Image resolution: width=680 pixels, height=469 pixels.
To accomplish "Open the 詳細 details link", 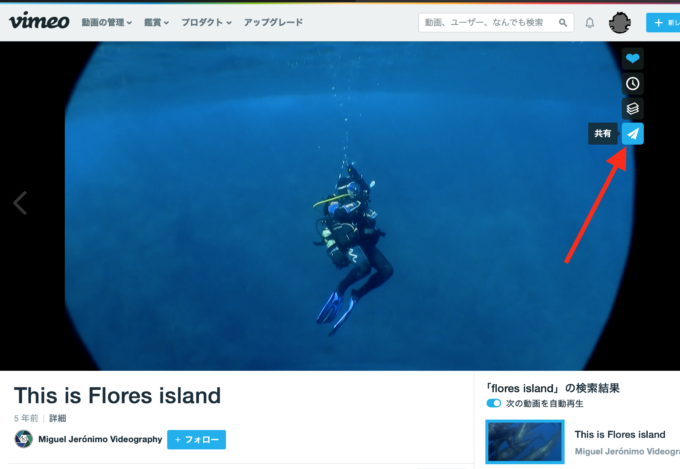I will click(57, 418).
